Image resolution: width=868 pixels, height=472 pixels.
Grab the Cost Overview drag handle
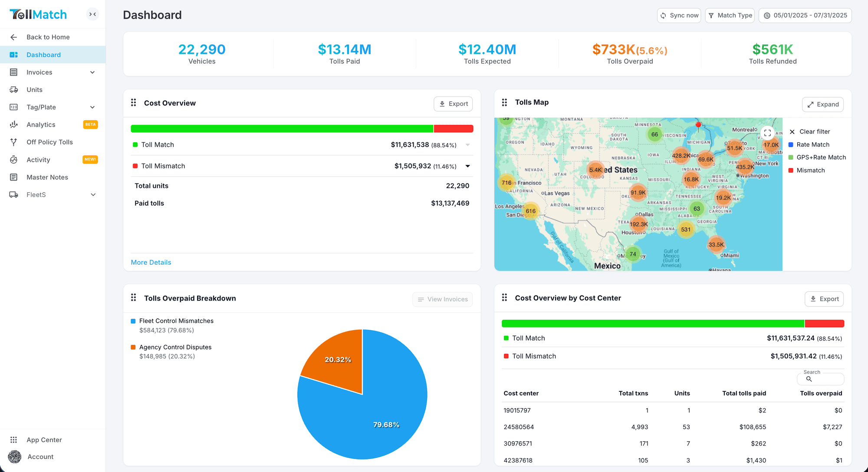(x=134, y=102)
